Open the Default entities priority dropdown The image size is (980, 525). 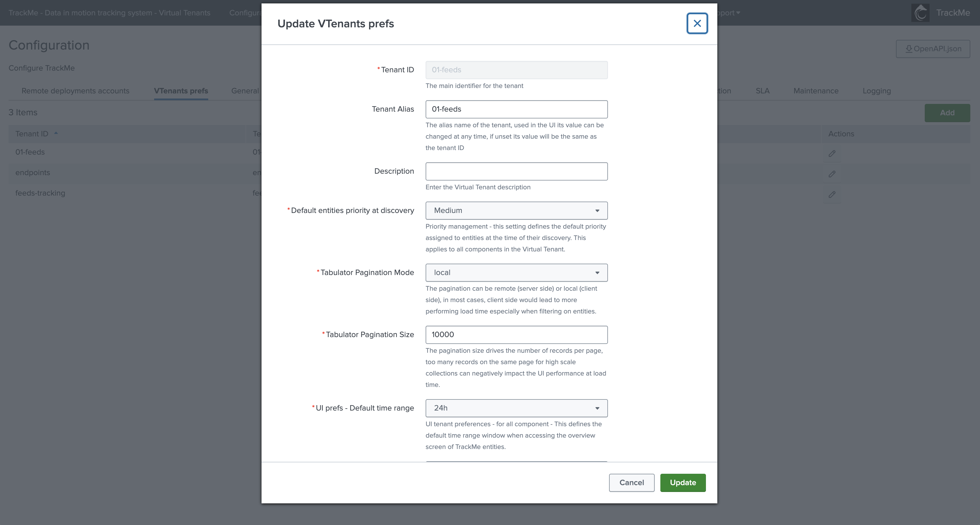[516, 211]
